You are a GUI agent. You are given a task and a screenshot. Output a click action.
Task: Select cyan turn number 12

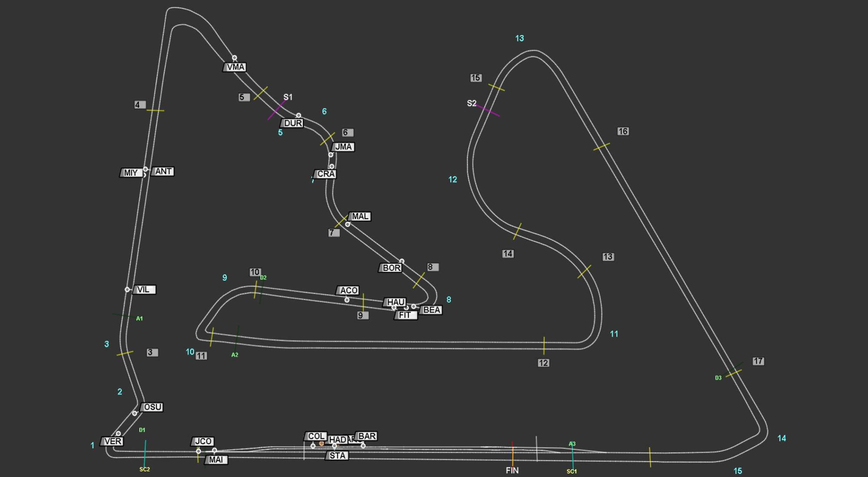click(x=453, y=180)
